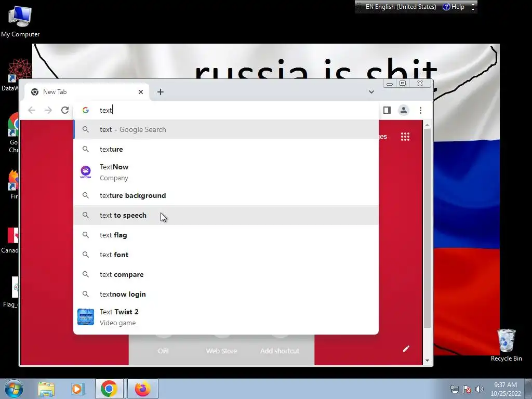Click the Add shortcut button
This screenshot has width=532, height=399.
pyautogui.click(x=280, y=351)
